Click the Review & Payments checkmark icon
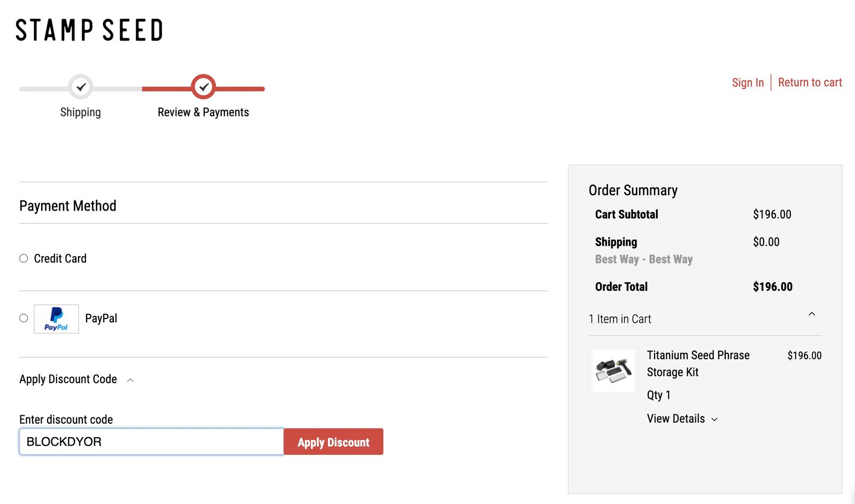The width and height of the screenshot is (855, 504). click(x=204, y=87)
